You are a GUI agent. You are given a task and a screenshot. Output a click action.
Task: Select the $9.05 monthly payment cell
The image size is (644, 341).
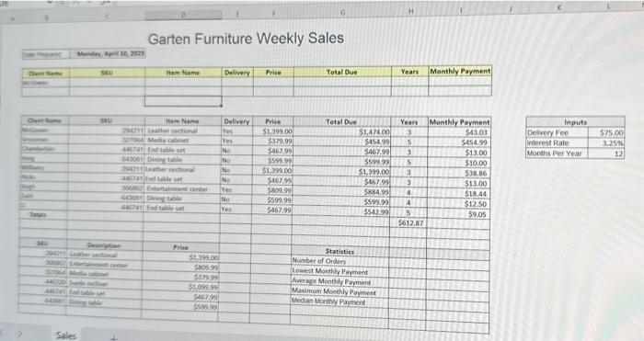point(459,214)
